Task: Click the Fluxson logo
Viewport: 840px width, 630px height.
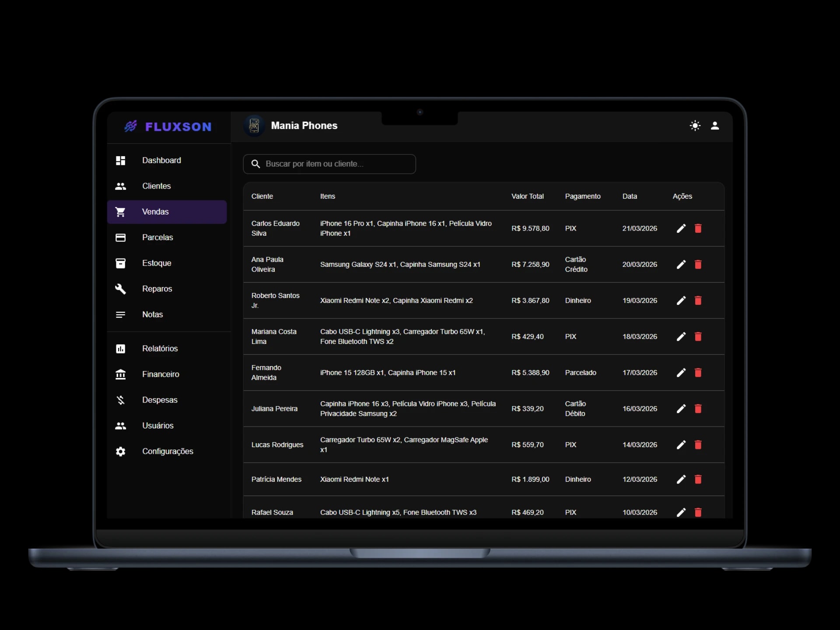Action: tap(168, 127)
